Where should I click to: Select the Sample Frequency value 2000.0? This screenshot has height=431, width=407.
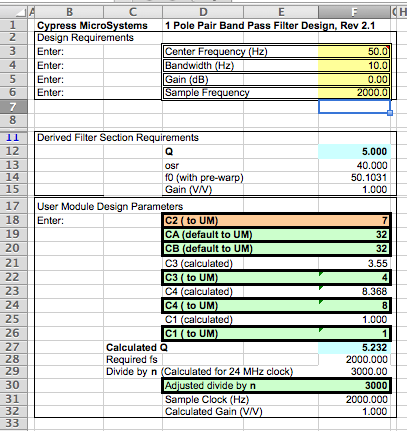point(354,93)
